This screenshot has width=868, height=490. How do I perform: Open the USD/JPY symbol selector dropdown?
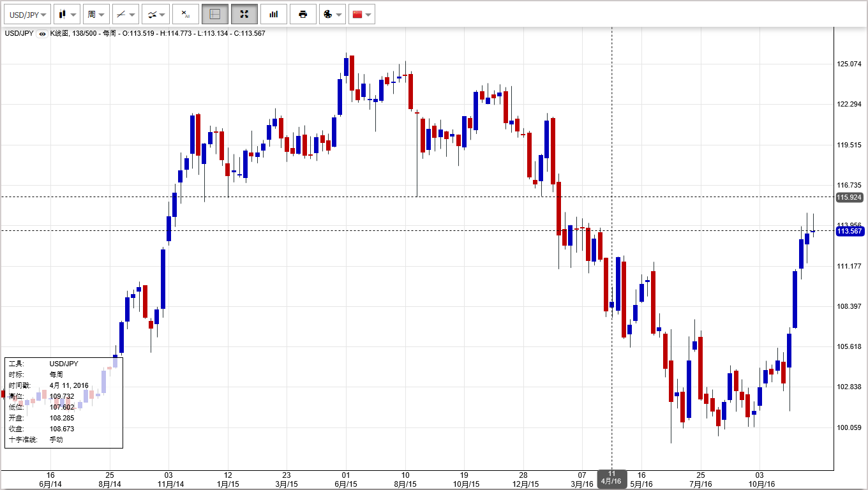coord(27,14)
